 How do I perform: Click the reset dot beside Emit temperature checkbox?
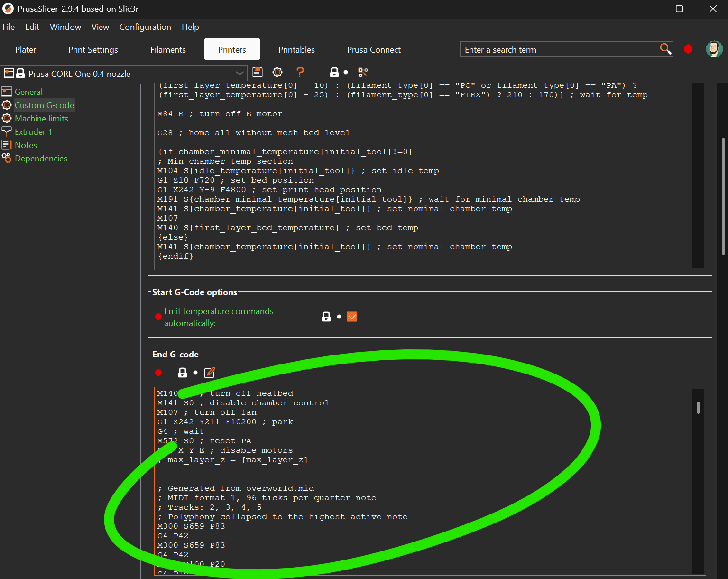[339, 317]
